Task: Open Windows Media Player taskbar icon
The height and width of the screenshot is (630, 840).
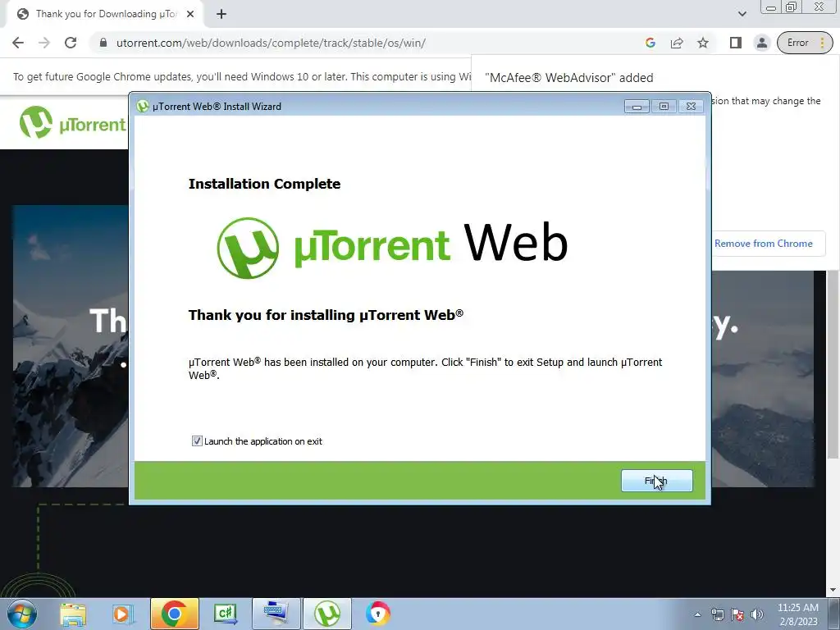Action: tap(122, 614)
